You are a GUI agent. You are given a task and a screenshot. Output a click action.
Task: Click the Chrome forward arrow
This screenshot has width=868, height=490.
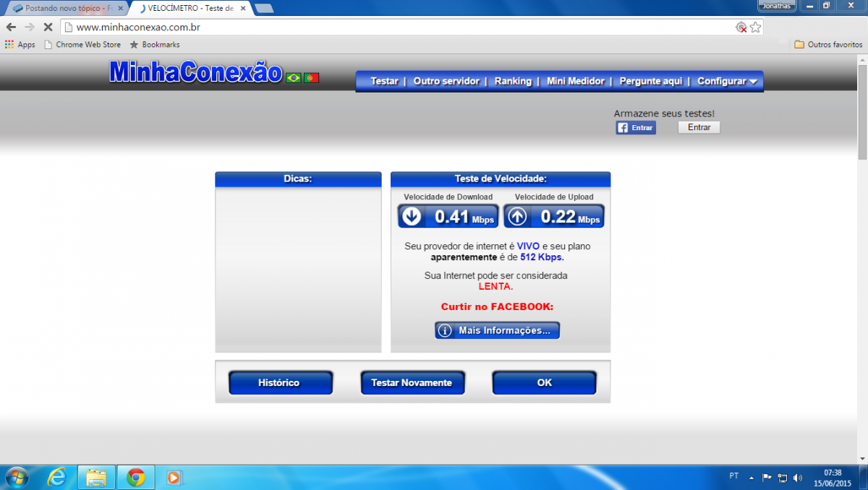[30, 27]
